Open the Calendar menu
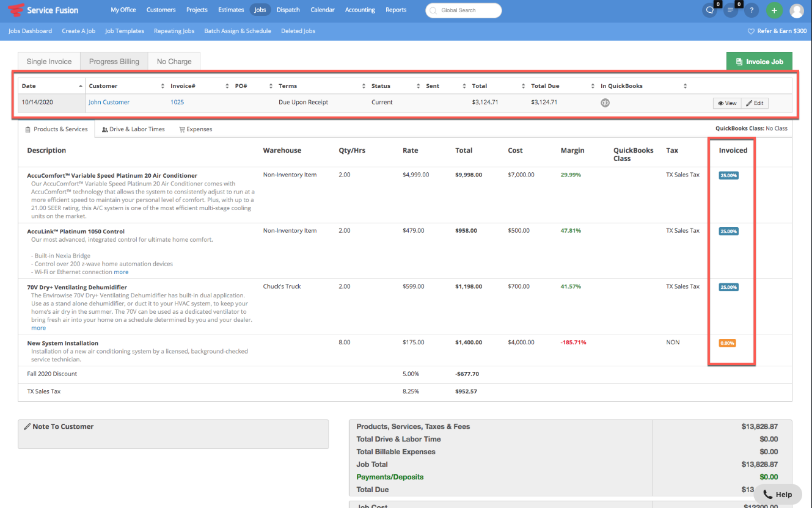This screenshot has width=812, height=508. tap(323, 10)
